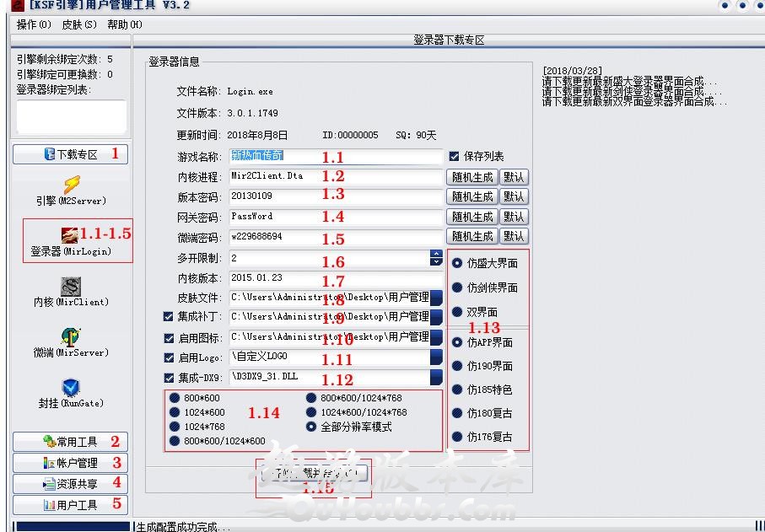Browse for the 启用图标 icon file
Image resolution: width=765 pixels, height=532 pixels.
click(x=436, y=337)
